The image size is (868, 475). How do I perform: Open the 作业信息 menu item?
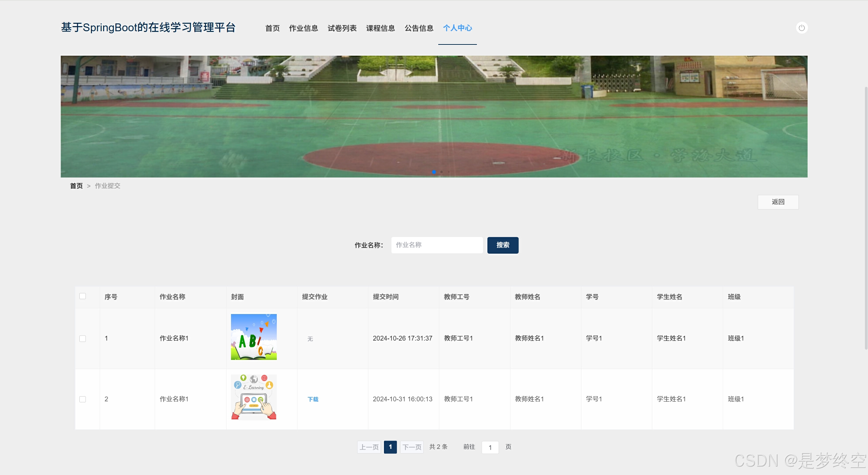coord(303,28)
